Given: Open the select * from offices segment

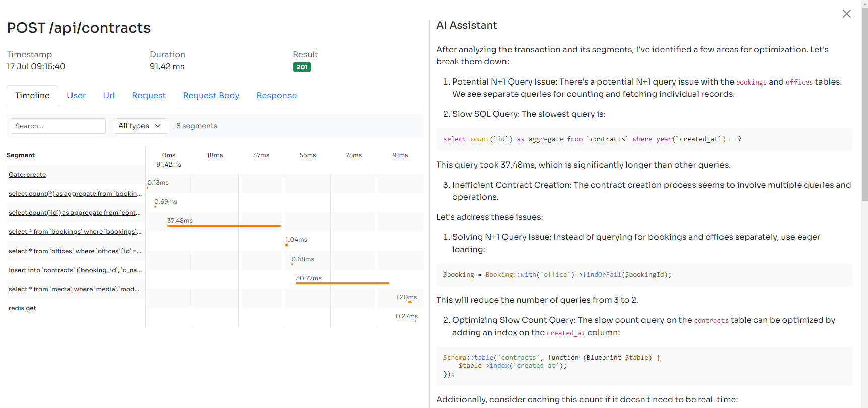Looking at the screenshot, I should [75, 251].
